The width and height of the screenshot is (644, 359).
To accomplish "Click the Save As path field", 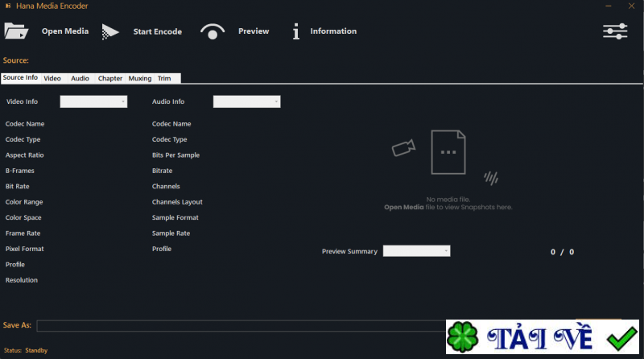I will click(241, 326).
